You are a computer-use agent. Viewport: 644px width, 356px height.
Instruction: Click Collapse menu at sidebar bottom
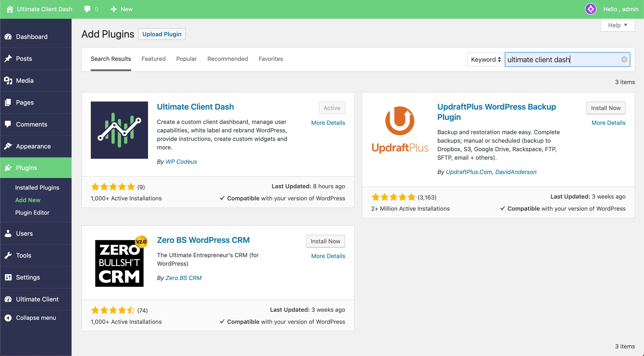[36, 318]
